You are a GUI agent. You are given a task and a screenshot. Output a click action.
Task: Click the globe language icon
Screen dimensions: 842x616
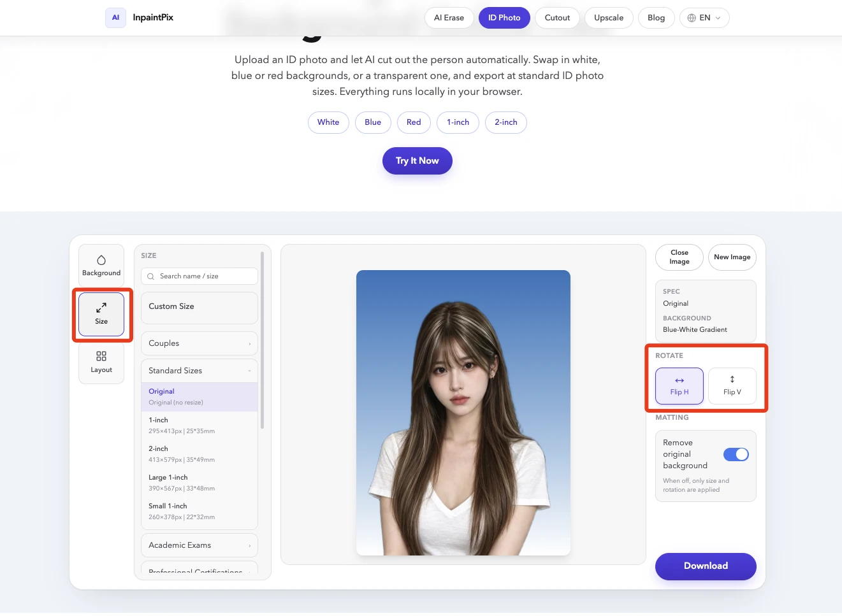[692, 18]
